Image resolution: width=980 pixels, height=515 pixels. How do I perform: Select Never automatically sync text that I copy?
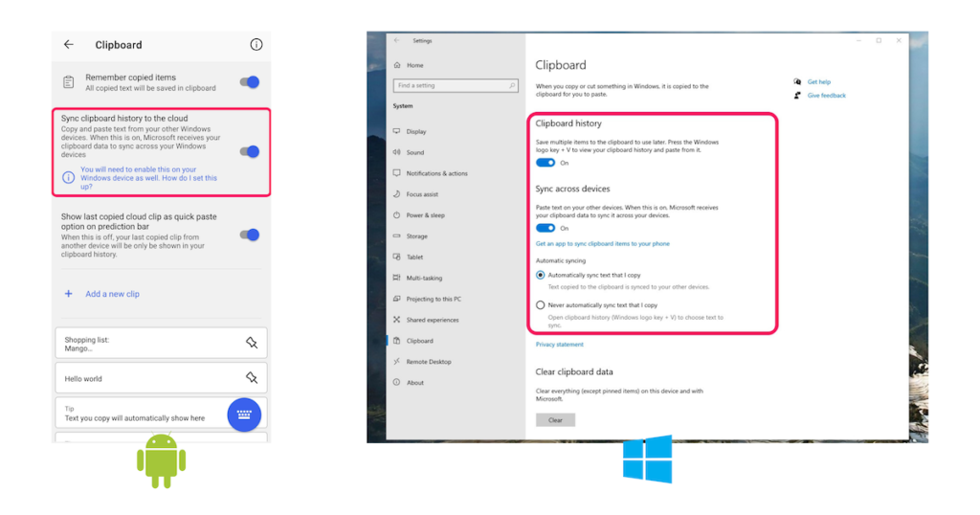[x=541, y=305]
